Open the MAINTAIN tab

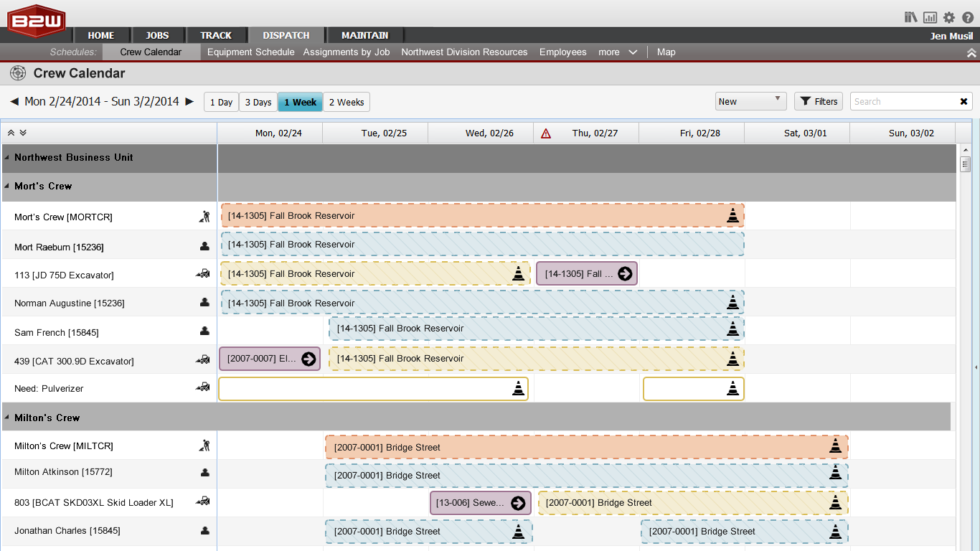[364, 35]
